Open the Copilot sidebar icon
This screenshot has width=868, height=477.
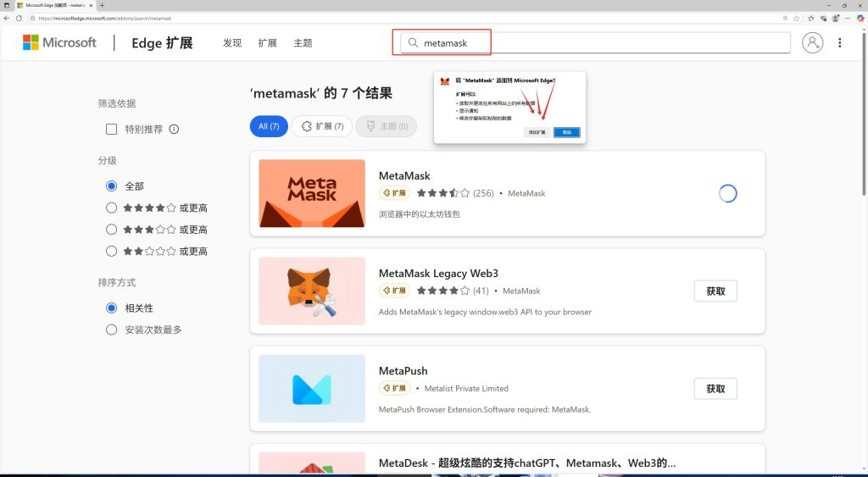(860, 19)
